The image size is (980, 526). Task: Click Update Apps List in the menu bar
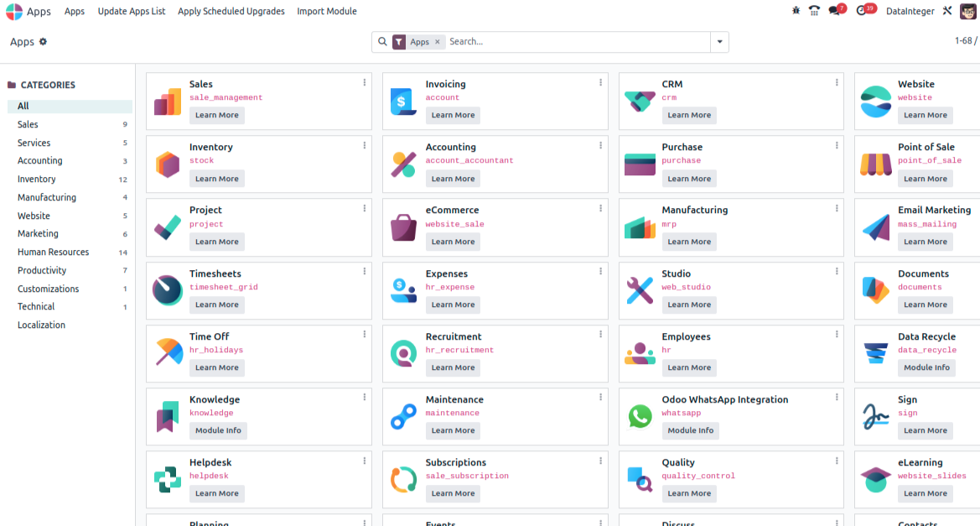(131, 11)
